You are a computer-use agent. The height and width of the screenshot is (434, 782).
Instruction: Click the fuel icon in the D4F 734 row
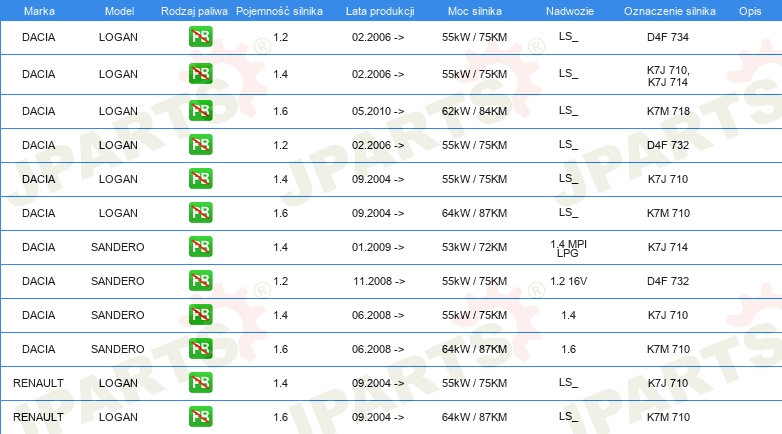tap(200, 37)
